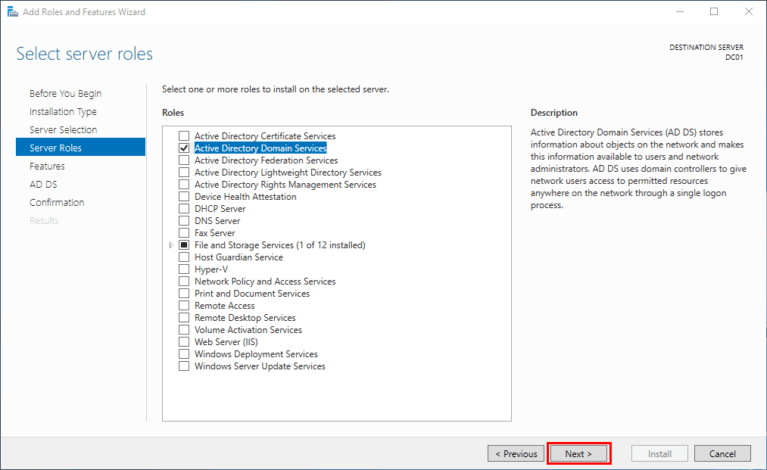Tick Volume Activation Services checkbox

[184, 330]
